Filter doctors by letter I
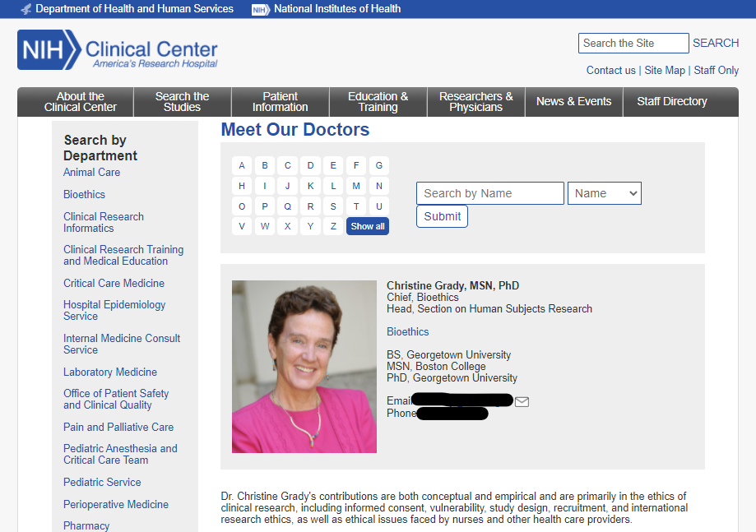 click(265, 186)
